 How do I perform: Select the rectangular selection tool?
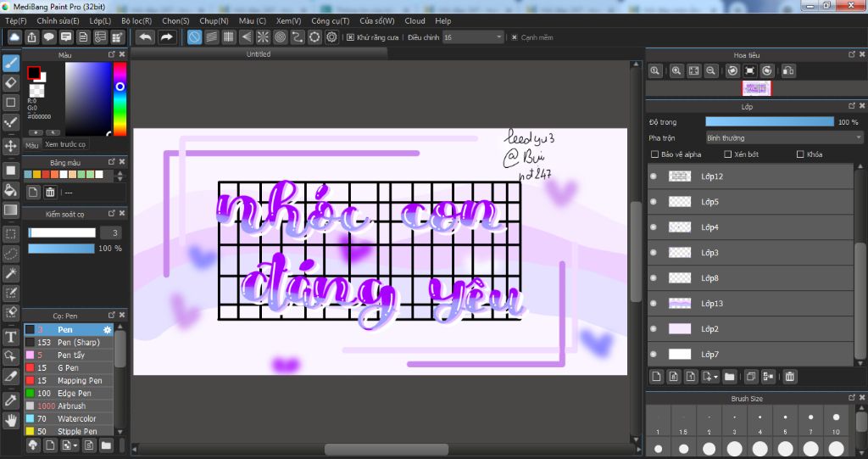coord(10,233)
